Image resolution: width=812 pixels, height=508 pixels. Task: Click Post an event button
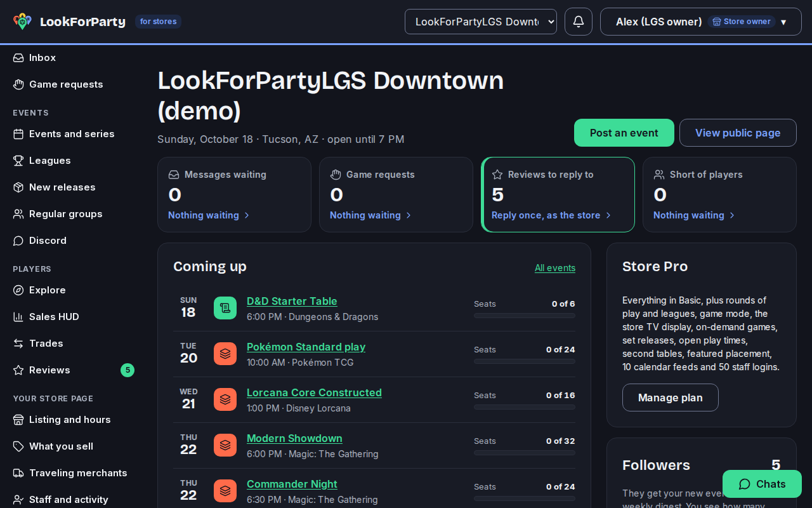tap(624, 133)
